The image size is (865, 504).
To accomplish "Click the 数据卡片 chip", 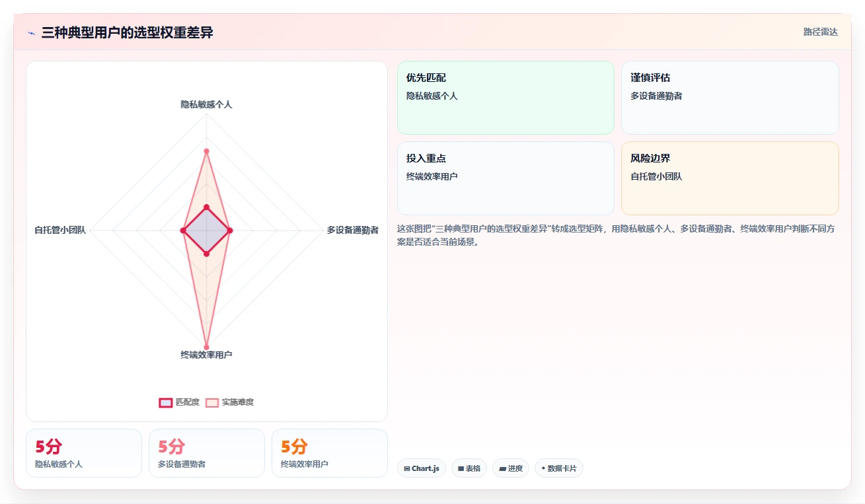I will pos(558,468).
